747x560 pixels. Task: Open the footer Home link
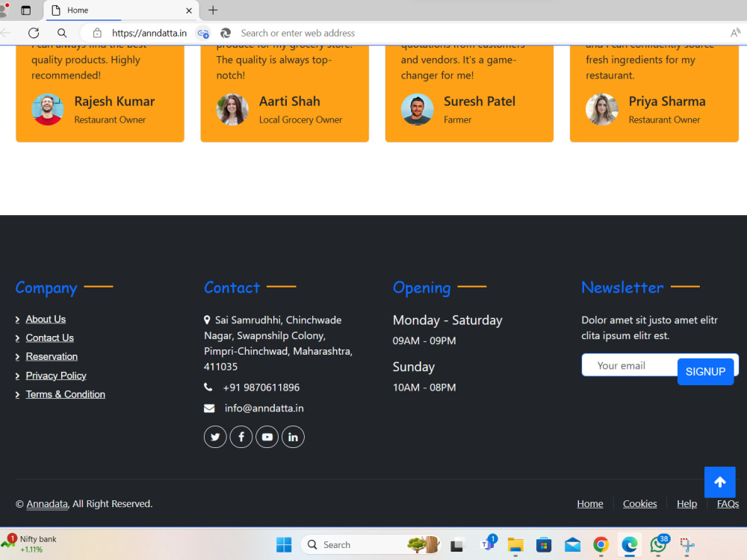pos(590,503)
